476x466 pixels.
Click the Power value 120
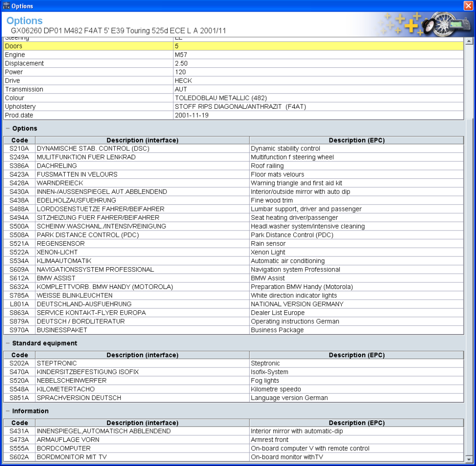point(180,72)
